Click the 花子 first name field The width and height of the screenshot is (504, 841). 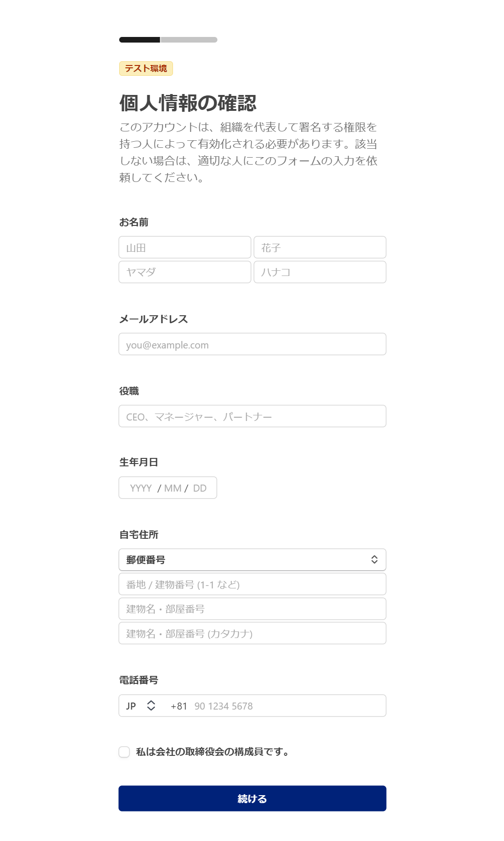point(320,247)
